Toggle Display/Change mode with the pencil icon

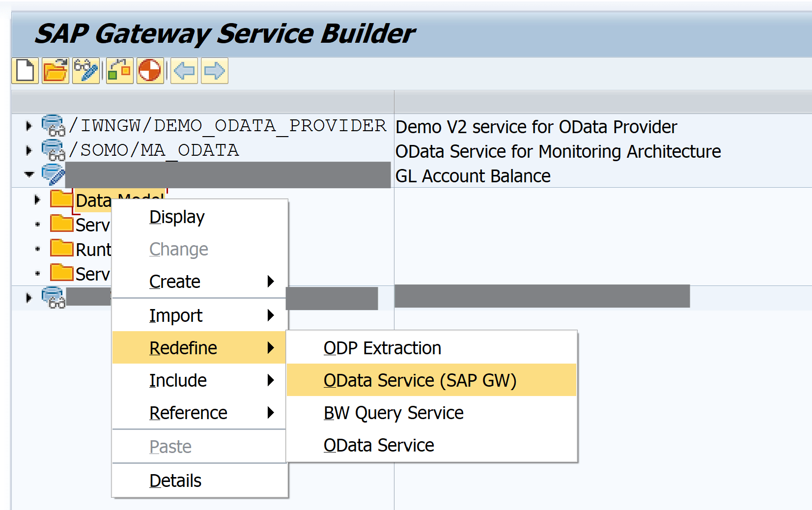[x=86, y=70]
